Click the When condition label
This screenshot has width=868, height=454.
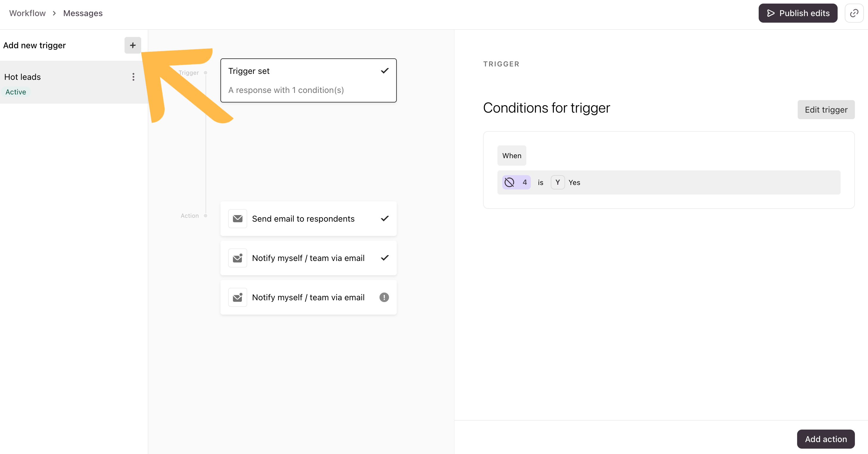click(511, 156)
